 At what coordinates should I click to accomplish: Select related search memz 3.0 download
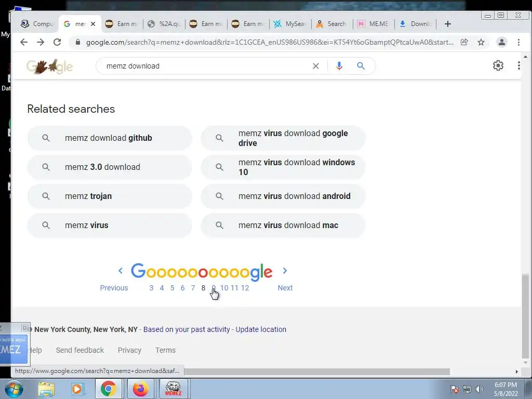point(110,167)
